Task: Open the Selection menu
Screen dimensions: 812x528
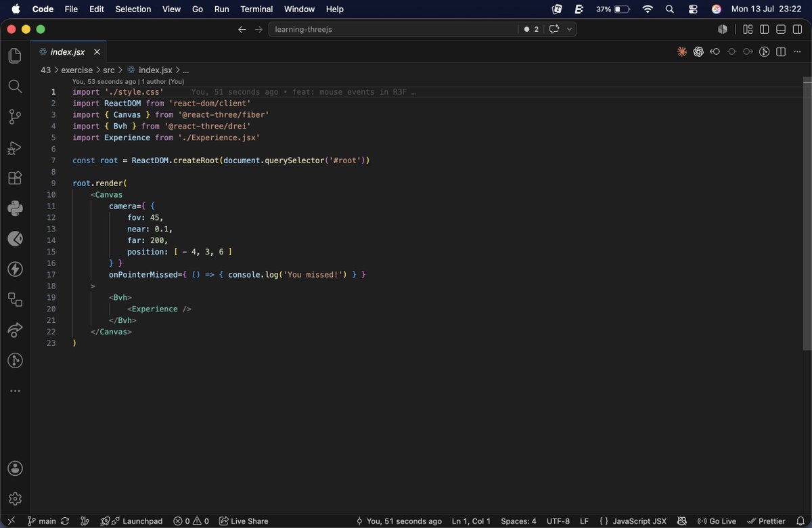Action: 133,9
